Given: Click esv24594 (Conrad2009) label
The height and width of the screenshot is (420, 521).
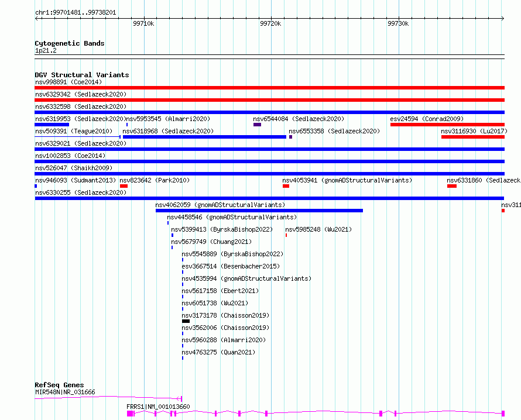Looking at the screenshot, I should pos(427,119).
